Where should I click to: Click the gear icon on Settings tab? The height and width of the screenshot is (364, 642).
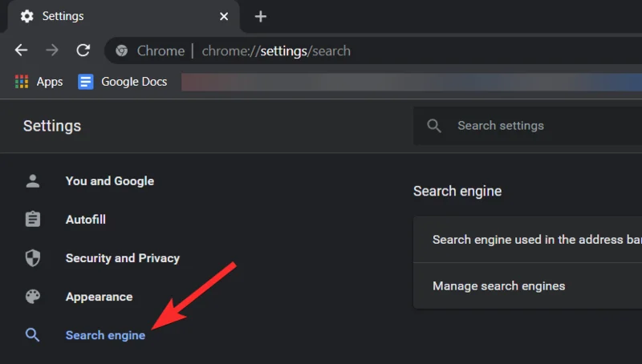coord(27,16)
